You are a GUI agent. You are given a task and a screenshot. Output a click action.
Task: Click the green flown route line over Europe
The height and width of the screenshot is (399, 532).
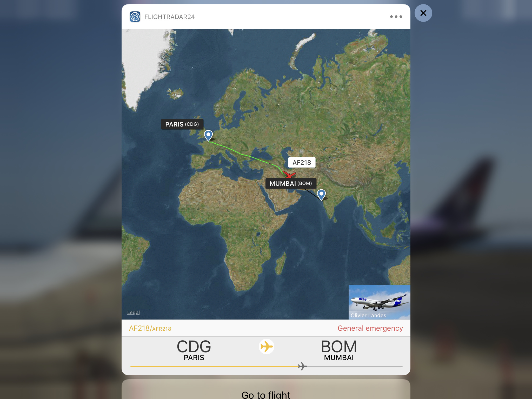click(242, 154)
